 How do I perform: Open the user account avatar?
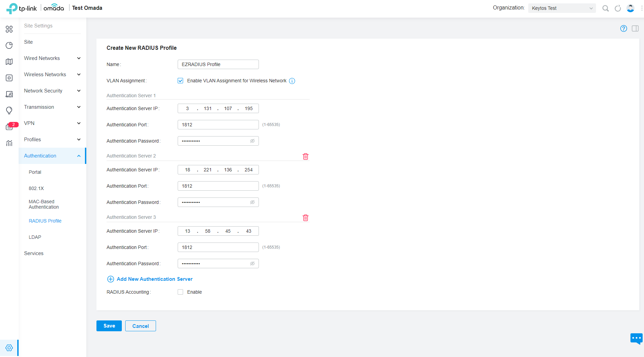click(630, 8)
